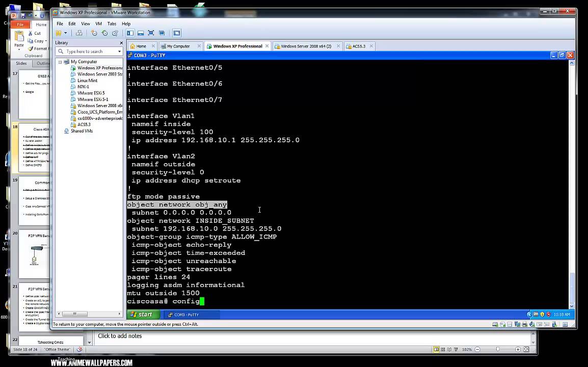
Task: Click the CD/DVD device status icon
Action: coord(502,324)
